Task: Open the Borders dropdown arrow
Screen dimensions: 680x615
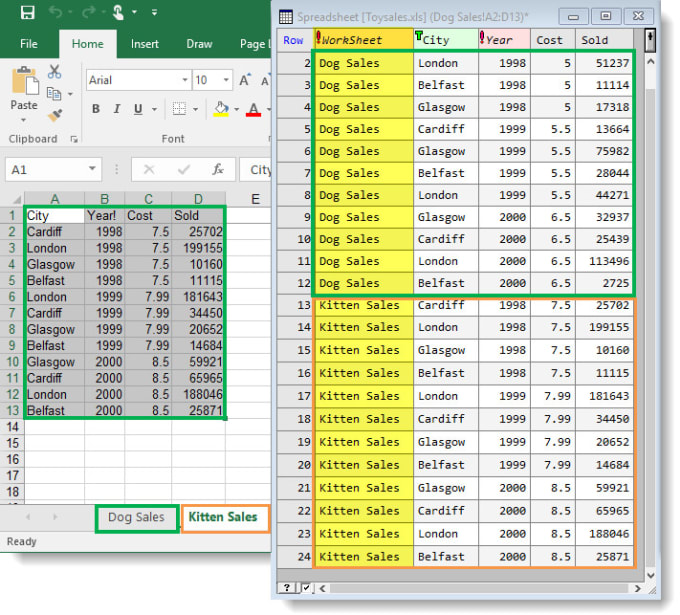Action: (196, 109)
